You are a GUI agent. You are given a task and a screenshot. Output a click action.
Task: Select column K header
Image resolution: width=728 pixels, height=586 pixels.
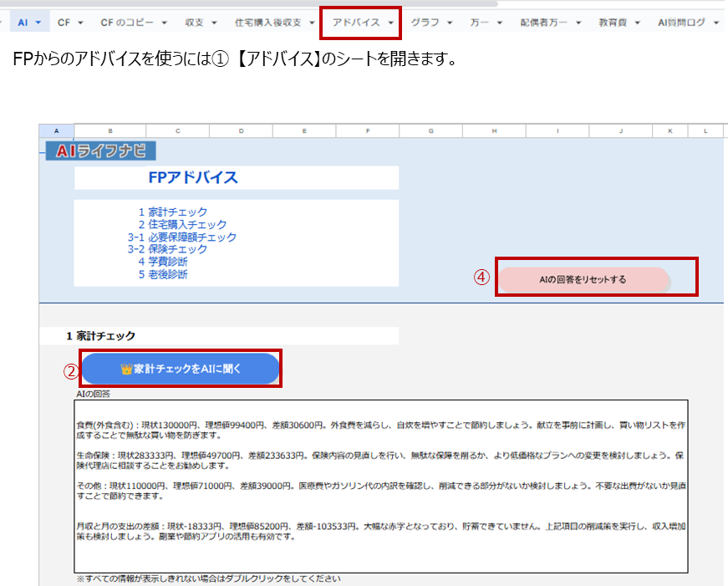670,131
